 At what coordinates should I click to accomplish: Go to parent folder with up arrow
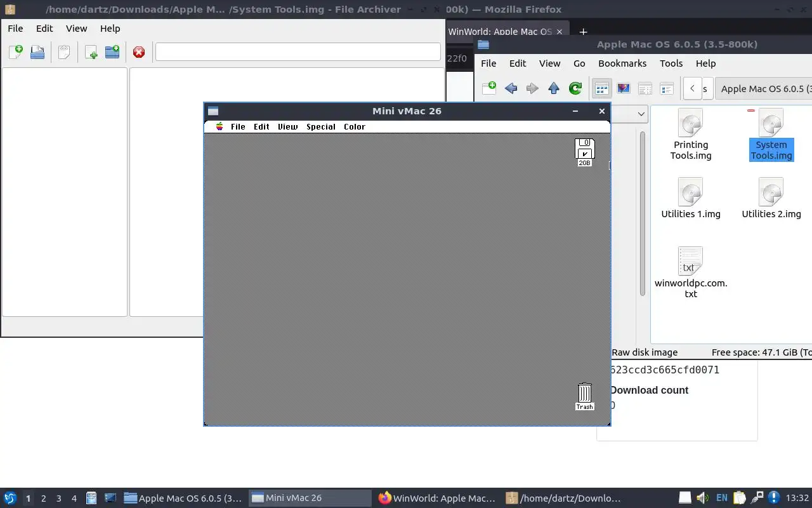click(x=554, y=88)
